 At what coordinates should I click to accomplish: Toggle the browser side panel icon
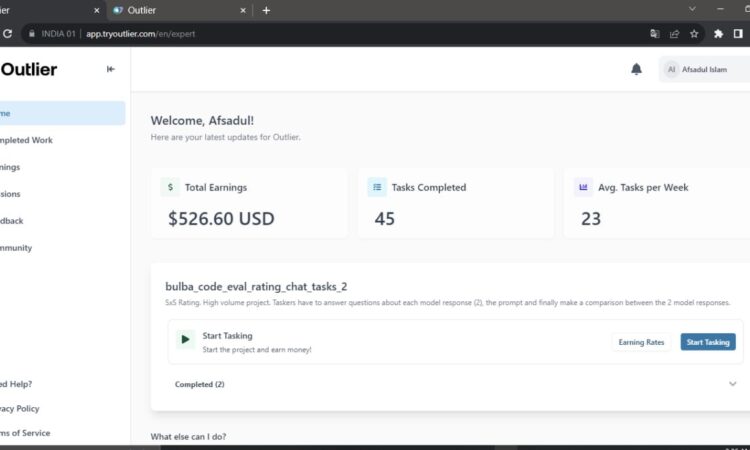click(738, 34)
